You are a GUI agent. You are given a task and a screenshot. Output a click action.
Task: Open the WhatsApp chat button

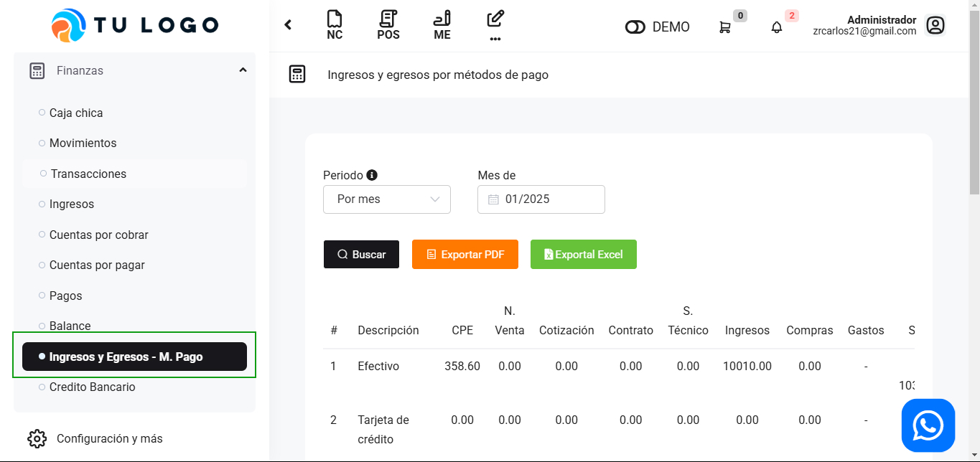(928, 425)
